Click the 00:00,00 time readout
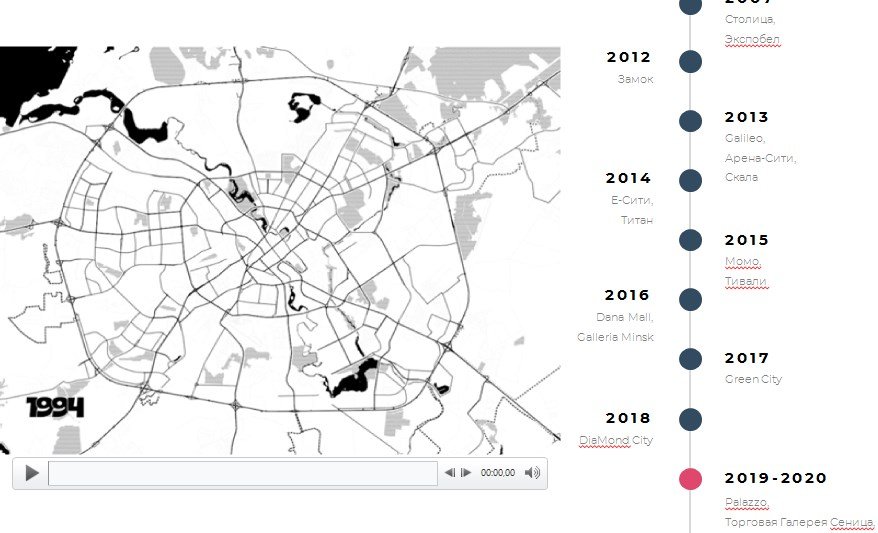The height and width of the screenshot is (533, 878). coord(498,473)
